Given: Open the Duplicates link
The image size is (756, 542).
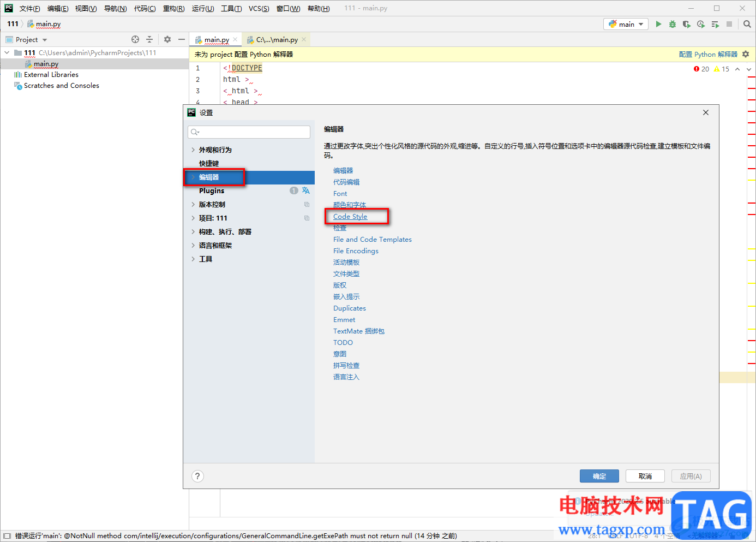Looking at the screenshot, I should [350, 308].
